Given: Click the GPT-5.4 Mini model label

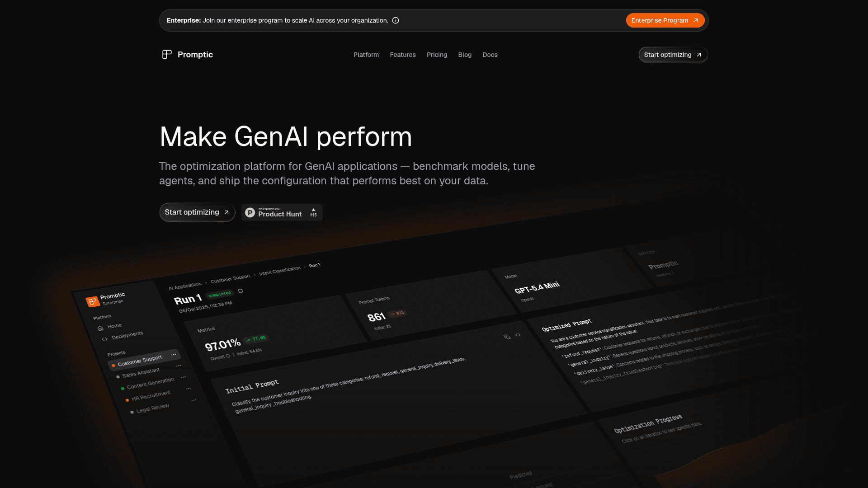Looking at the screenshot, I should 537,287.
